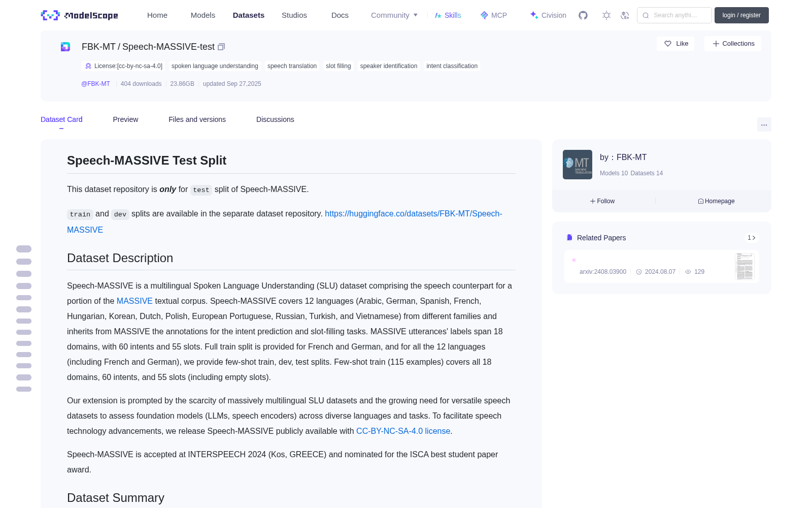Viewport: 812px width, 508px height.
Task: Open the three-dots more options menu
Action: click(764, 124)
